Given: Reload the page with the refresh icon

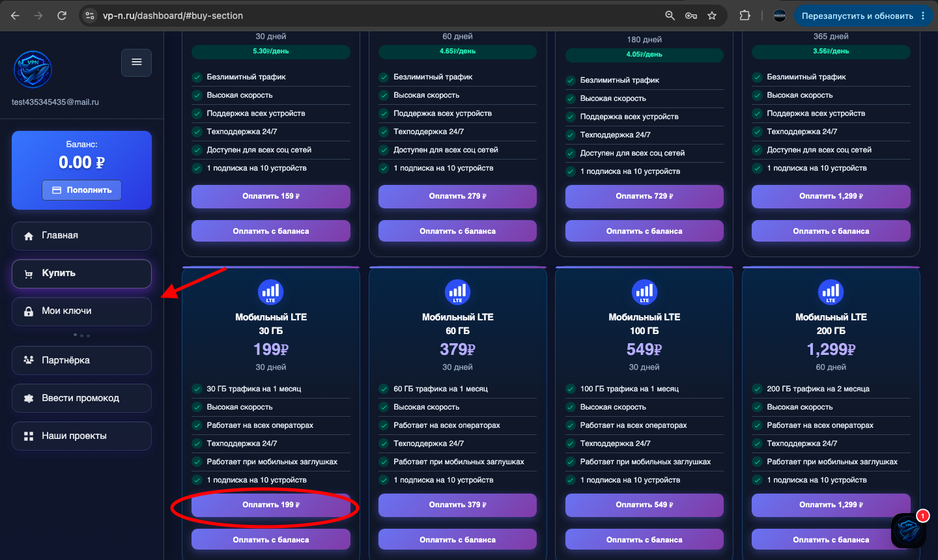Looking at the screenshot, I should click(62, 16).
